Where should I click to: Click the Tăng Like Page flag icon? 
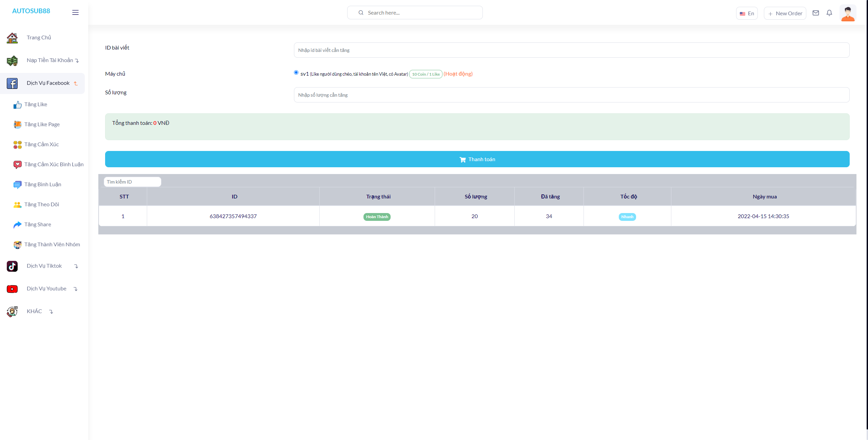click(x=17, y=125)
